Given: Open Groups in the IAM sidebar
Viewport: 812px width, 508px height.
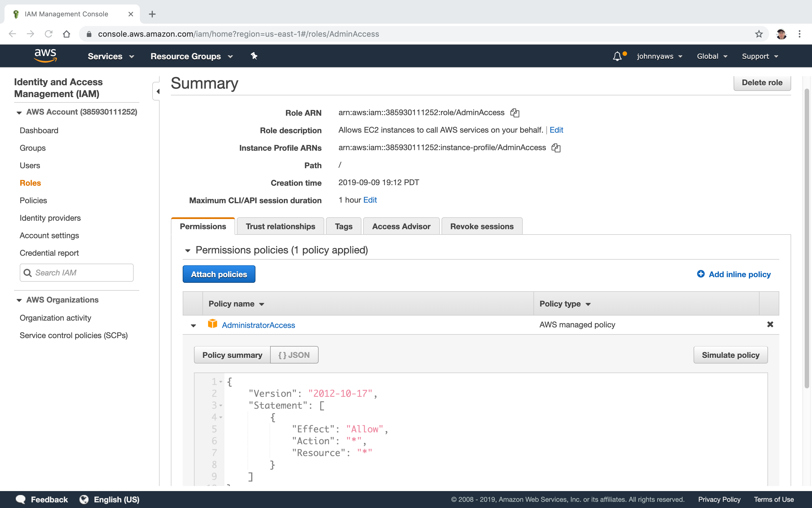Looking at the screenshot, I should tap(32, 148).
